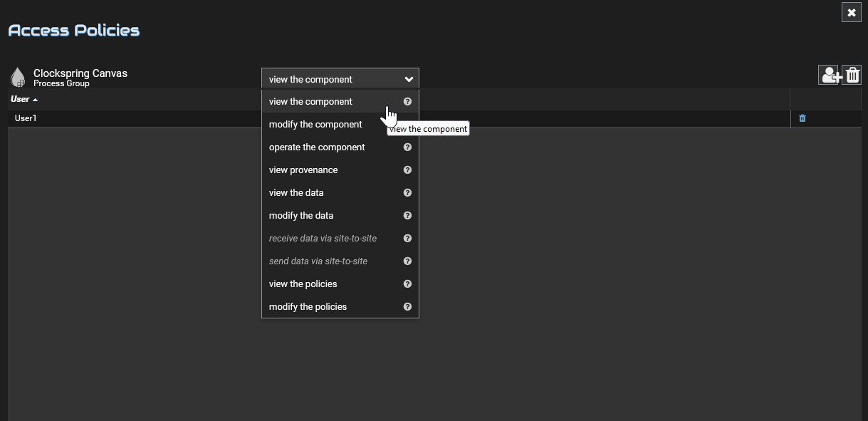This screenshot has height=421, width=868.
Task: Remove User1 from the policy
Action: point(802,118)
